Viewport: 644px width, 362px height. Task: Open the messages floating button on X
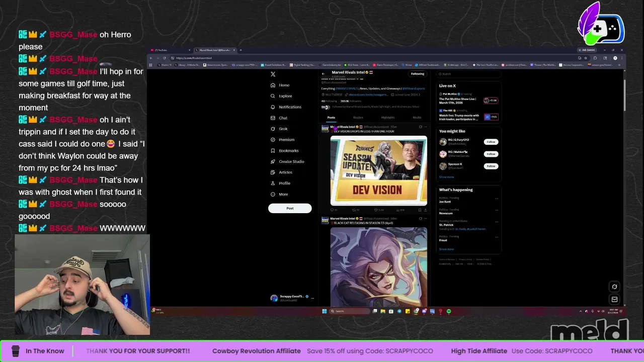click(614, 299)
